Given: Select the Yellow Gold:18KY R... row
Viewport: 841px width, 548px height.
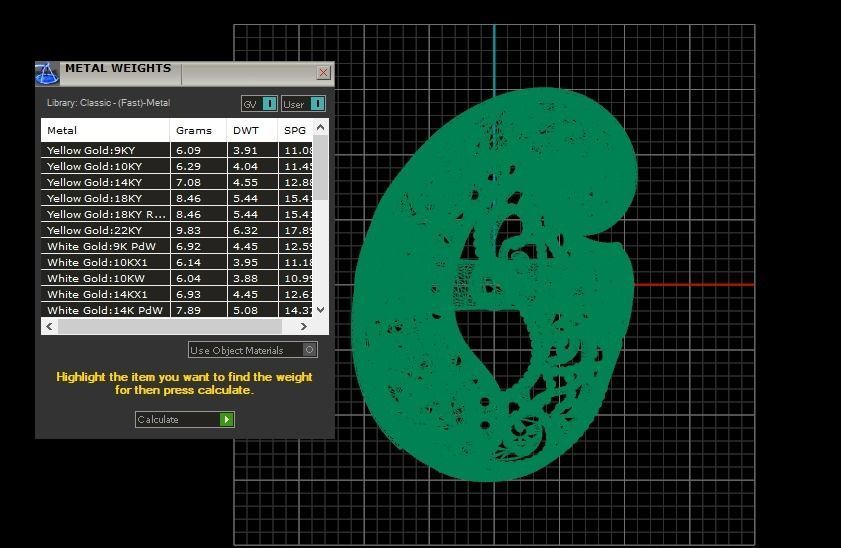Looking at the screenshot, I should (177, 214).
